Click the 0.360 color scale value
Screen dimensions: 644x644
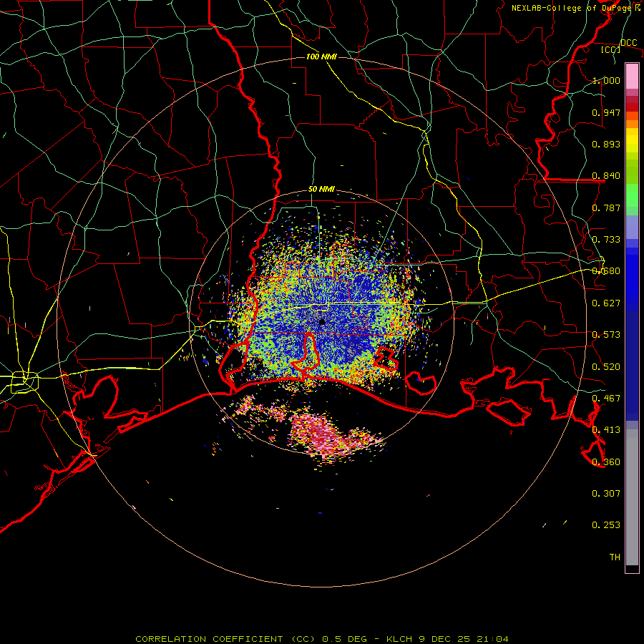606,462
